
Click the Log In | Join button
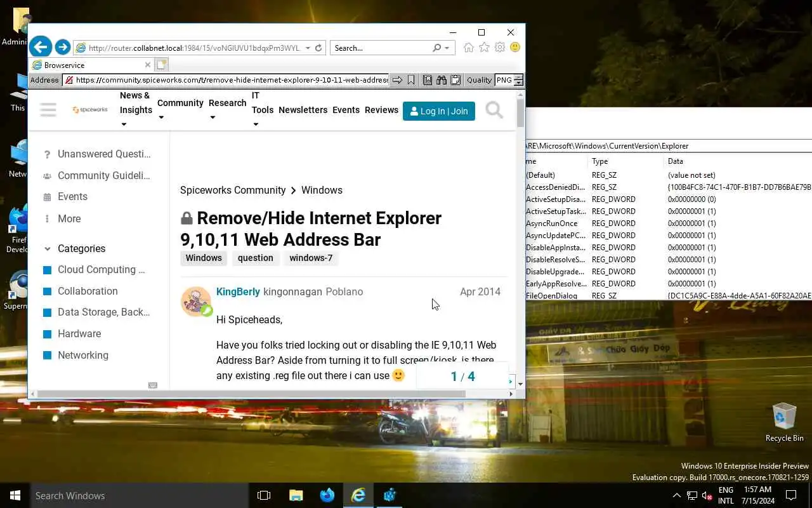tap(439, 110)
